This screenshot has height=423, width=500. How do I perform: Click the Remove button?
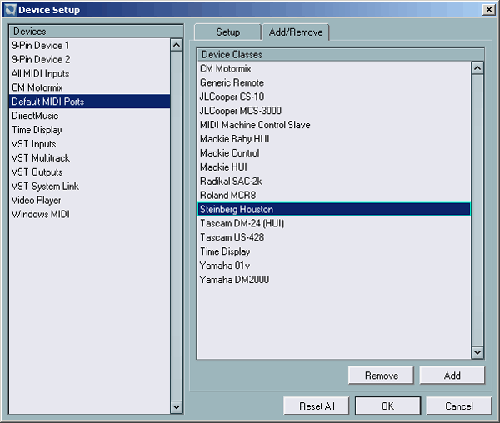click(x=381, y=375)
